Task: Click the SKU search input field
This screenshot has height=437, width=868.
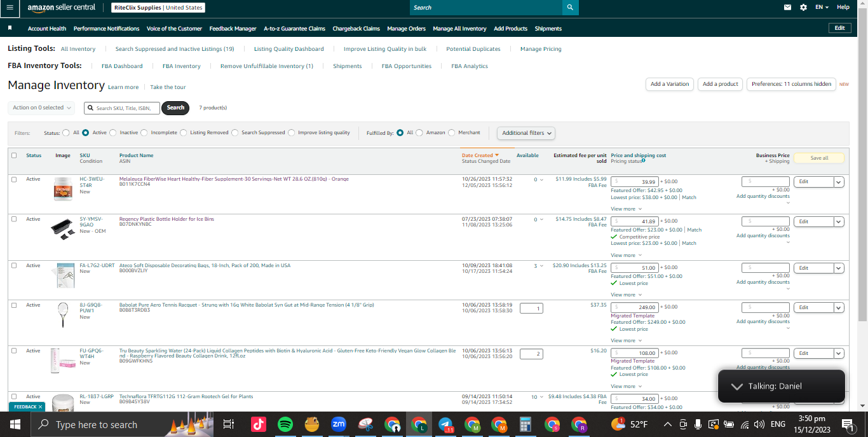Action: [122, 108]
